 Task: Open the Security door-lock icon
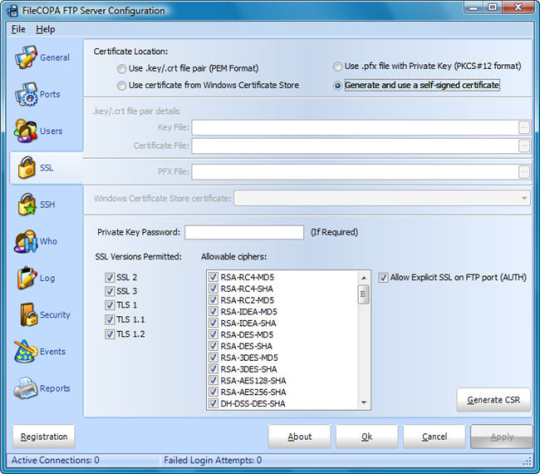(x=29, y=315)
